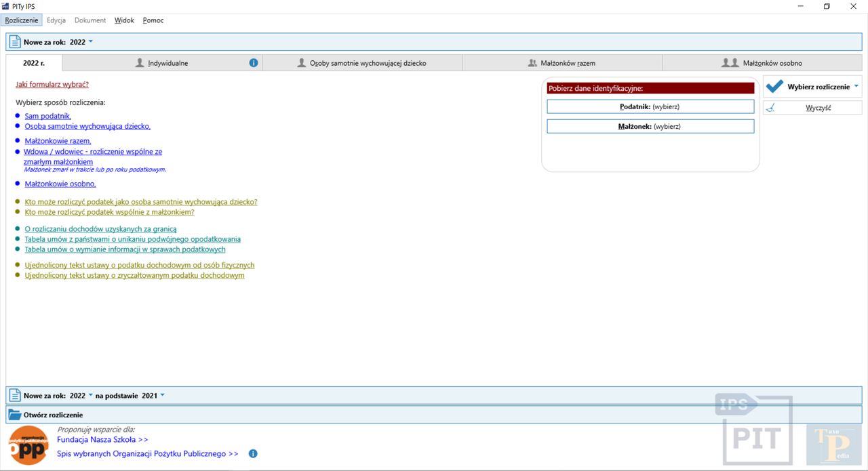
Task: Open 'Spis wybranych Organizacji Pożytku Publicznego' link
Action: pos(148,454)
